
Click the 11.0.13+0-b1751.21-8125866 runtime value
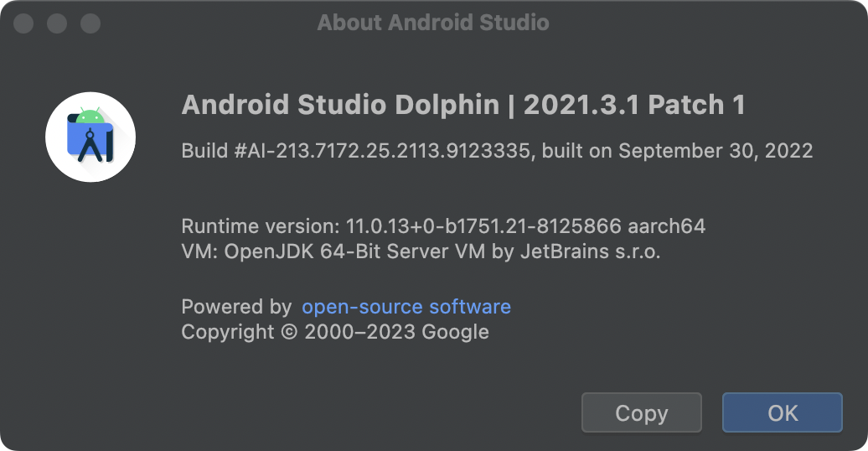point(484,226)
